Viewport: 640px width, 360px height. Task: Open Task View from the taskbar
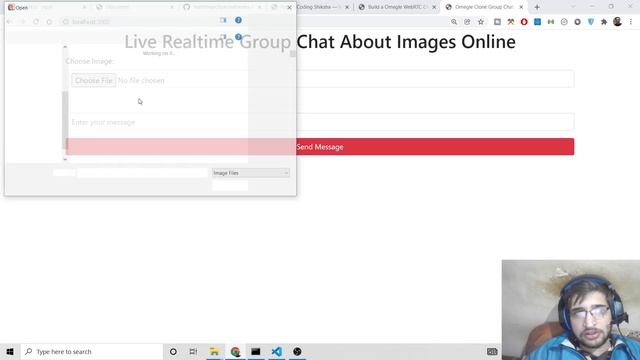click(x=193, y=351)
